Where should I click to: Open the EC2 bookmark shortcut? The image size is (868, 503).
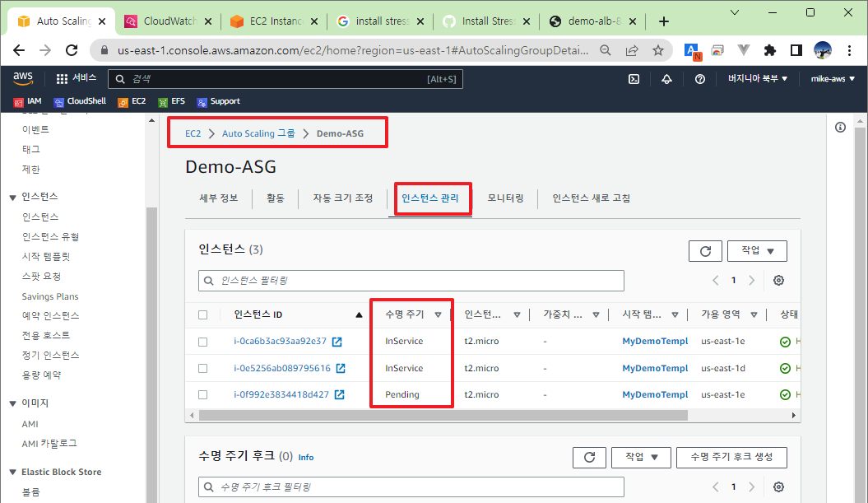[132, 101]
